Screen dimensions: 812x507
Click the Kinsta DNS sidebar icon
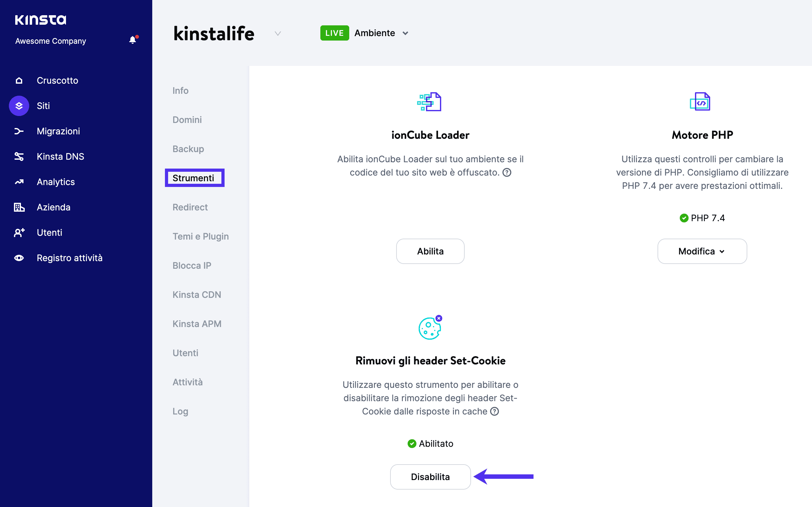(x=19, y=157)
